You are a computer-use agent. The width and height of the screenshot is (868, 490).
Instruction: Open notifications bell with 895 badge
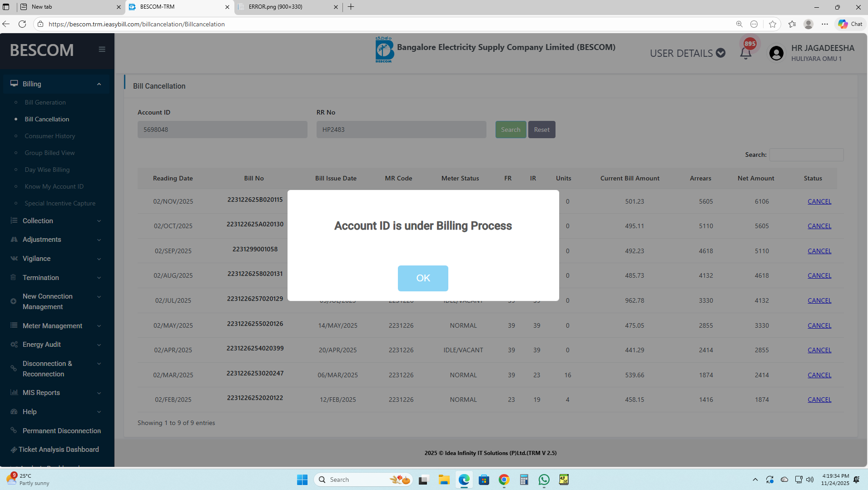coord(746,53)
